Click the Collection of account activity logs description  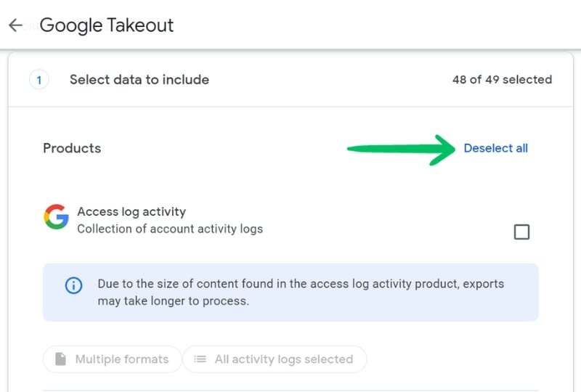click(x=170, y=229)
